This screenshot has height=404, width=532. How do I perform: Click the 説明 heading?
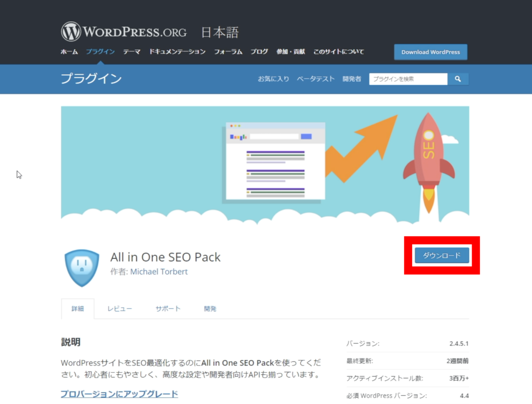pyautogui.click(x=71, y=342)
